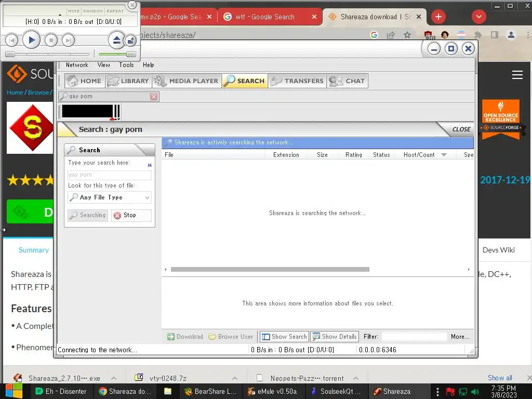Open the CHAT tab
The height and width of the screenshot is (399, 532).
(x=347, y=81)
